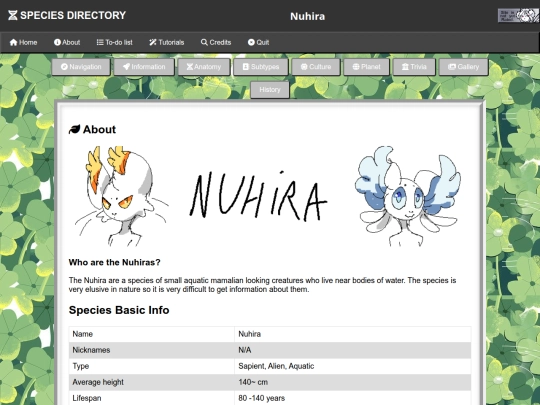
Task: Click the 'Who are the Nuhiras?' heading
Action: click(x=114, y=262)
